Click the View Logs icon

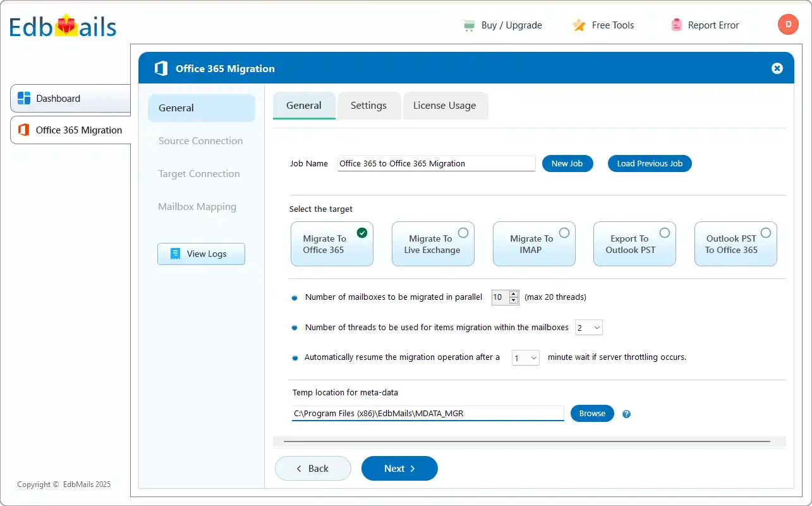coord(175,254)
